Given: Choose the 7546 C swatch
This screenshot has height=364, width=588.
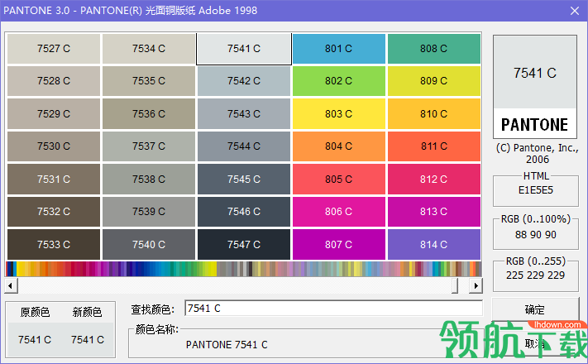Looking at the screenshot, I should click(x=244, y=212).
